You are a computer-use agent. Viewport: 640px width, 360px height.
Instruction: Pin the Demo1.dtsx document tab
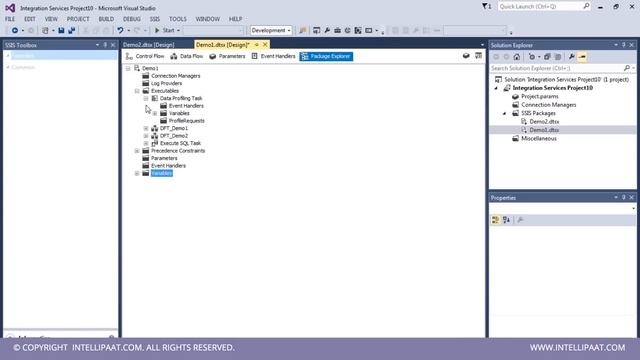click(x=257, y=44)
